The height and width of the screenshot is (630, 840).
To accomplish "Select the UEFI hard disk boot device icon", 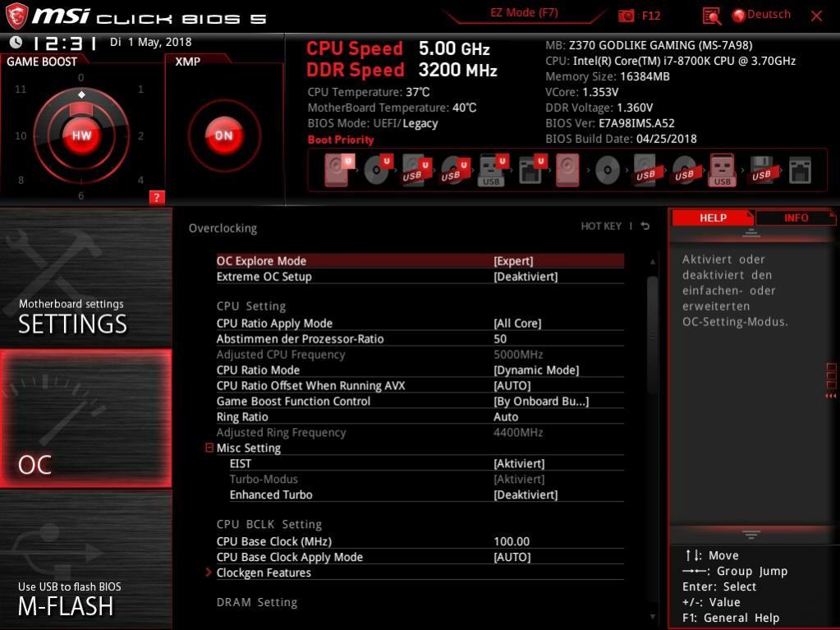I will click(339, 170).
